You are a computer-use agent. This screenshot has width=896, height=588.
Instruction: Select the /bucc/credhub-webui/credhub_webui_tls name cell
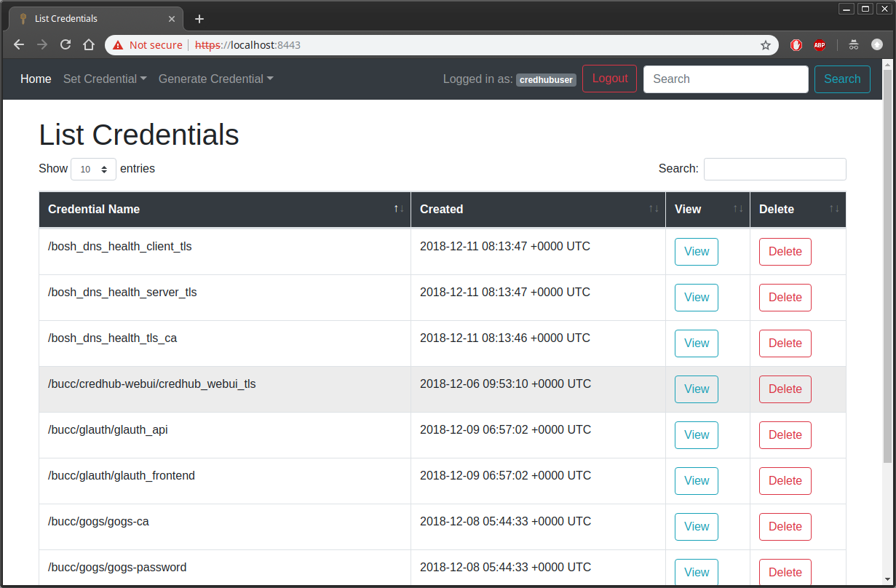tap(225, 389)
